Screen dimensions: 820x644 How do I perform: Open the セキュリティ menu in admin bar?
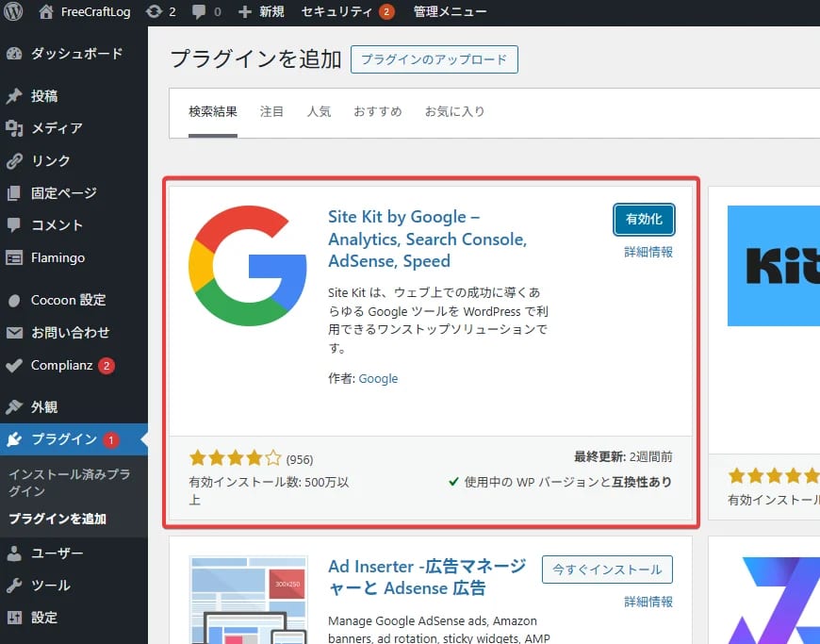coord(336,12)
